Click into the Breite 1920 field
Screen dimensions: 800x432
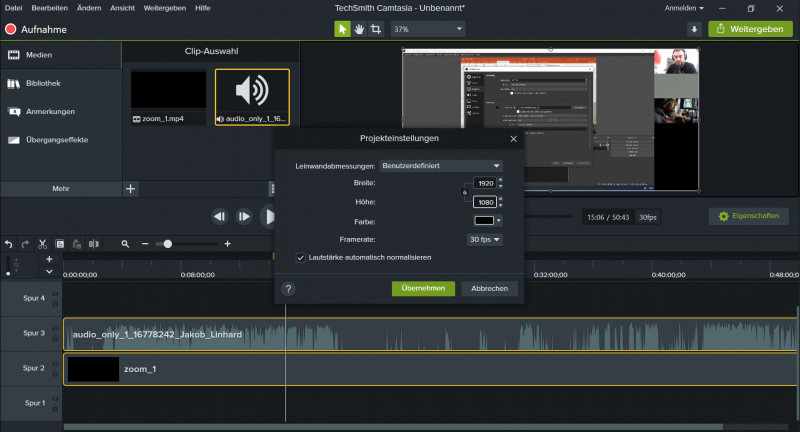coord(485,183)
